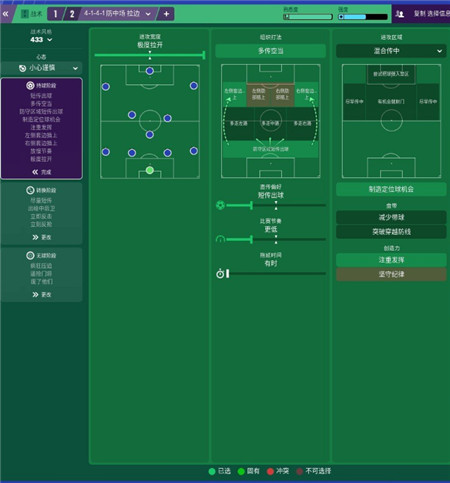This screenshot has height=483, width=450.
Task: Open the 混合传中 crossing type dropdown
Action: [x=391, y=51]
